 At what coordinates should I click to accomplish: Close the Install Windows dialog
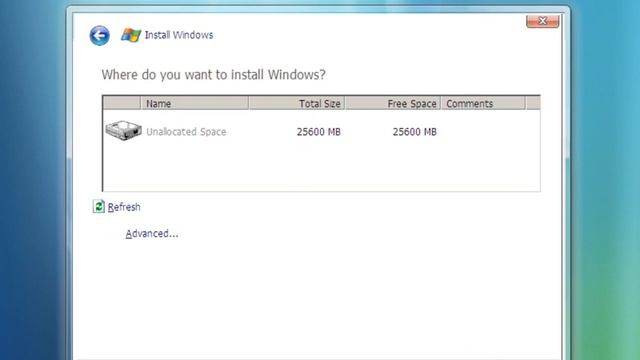542,21
